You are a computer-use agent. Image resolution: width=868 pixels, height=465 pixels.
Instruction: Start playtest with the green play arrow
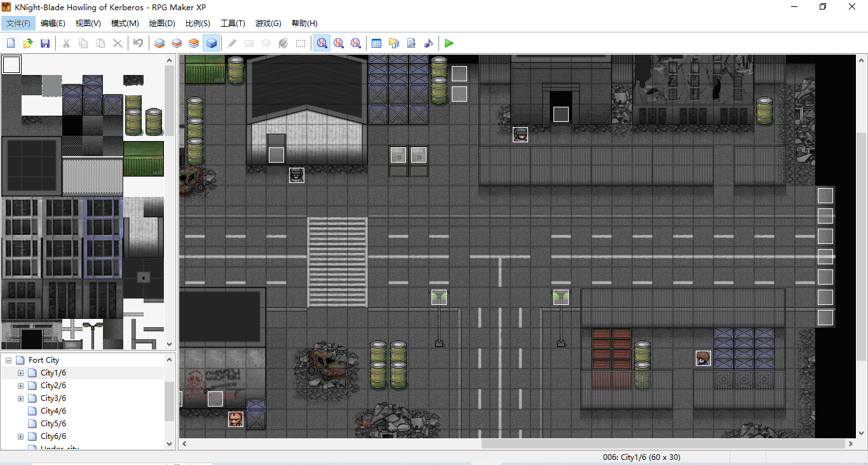coord(449,43)
